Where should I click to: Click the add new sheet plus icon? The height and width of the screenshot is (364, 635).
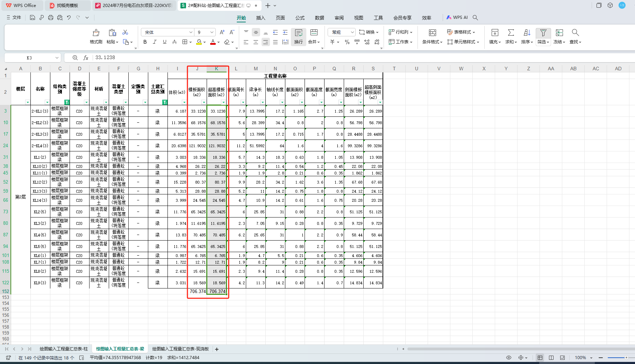pos(217,349)
